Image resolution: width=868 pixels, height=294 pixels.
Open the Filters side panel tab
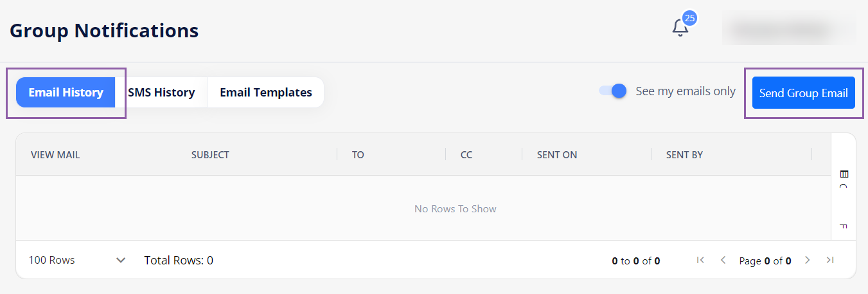(844, 226)
